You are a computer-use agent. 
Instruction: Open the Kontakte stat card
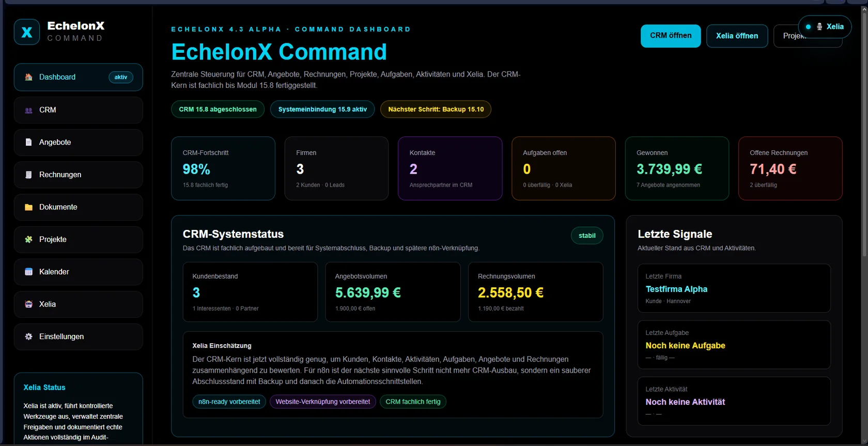[450, 168]
